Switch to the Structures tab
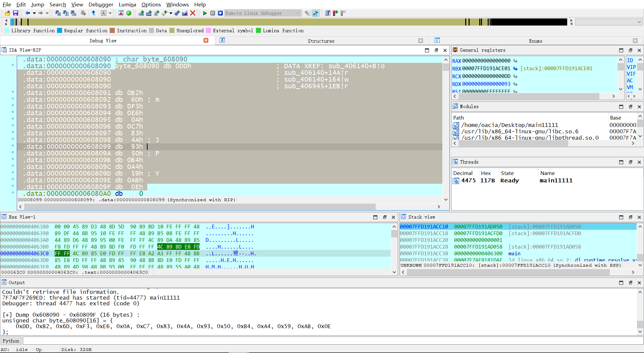This screenshot has height=353, width=644. [321, 41]
